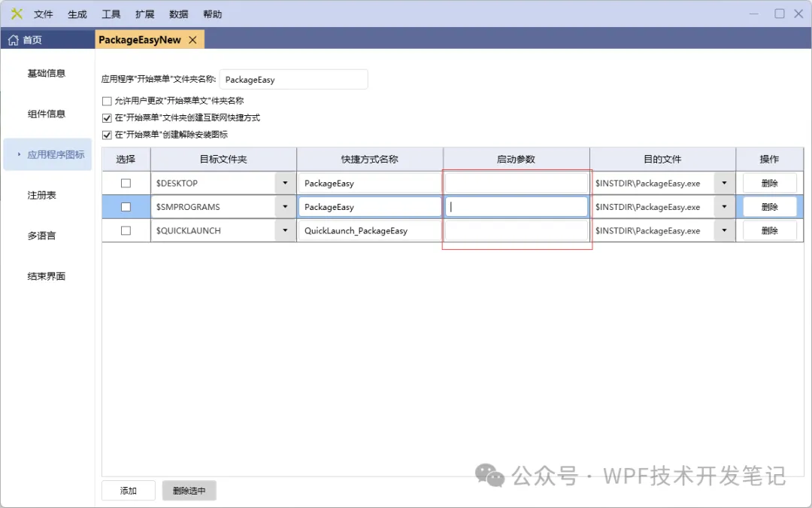Click the 选择 column header
This screenshot has width=812, height=508.
126,159
